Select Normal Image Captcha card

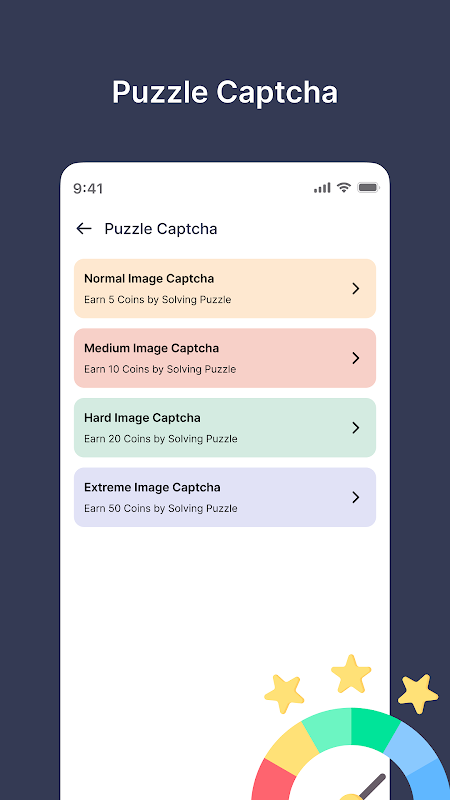(225, 288)
